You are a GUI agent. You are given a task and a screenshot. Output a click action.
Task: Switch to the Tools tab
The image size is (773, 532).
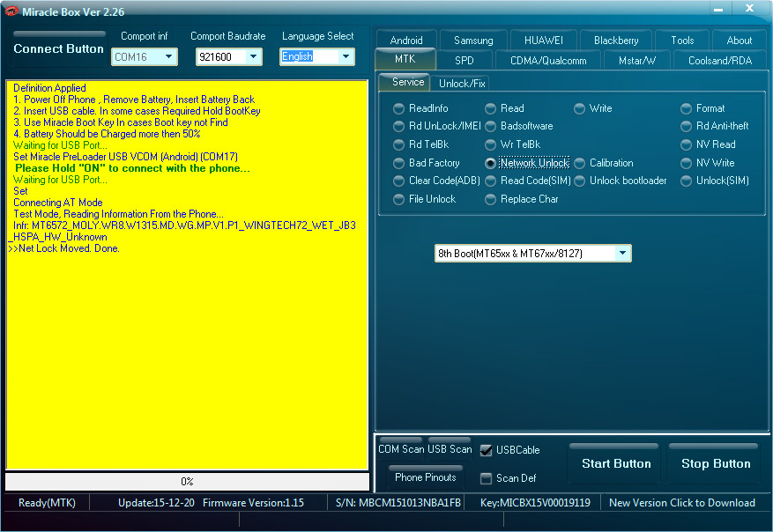pyautogui.click(x=682, y=41)
